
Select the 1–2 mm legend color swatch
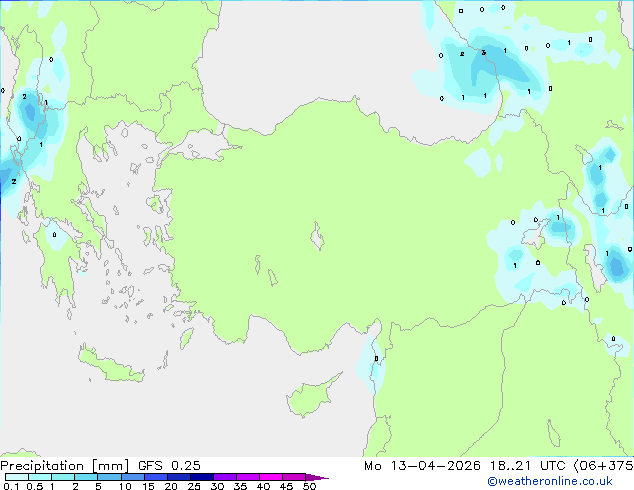click(63, 477)
